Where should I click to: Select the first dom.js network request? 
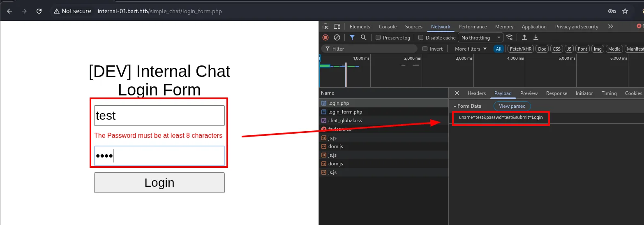pos(383,146)
